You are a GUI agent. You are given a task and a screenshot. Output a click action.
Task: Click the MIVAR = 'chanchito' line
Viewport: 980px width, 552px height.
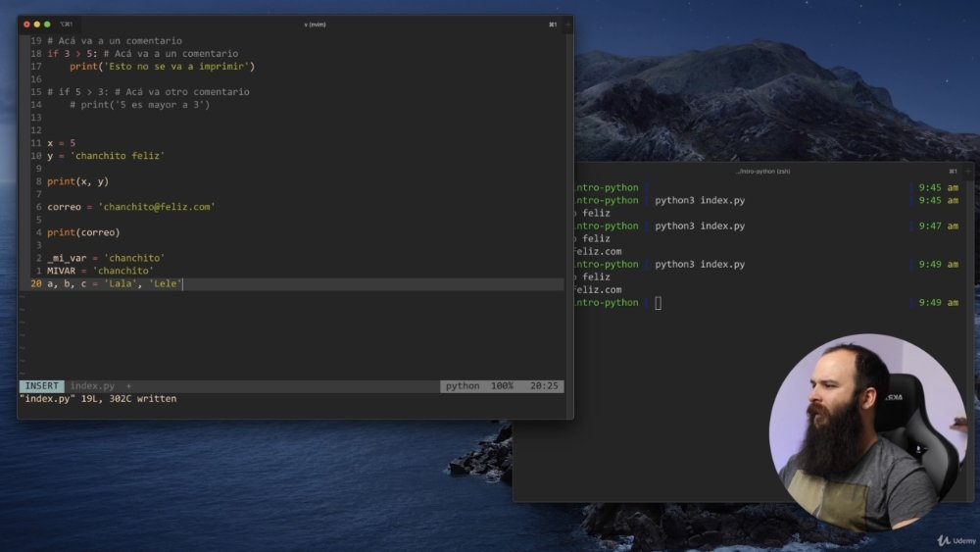[x=100, y=271]
